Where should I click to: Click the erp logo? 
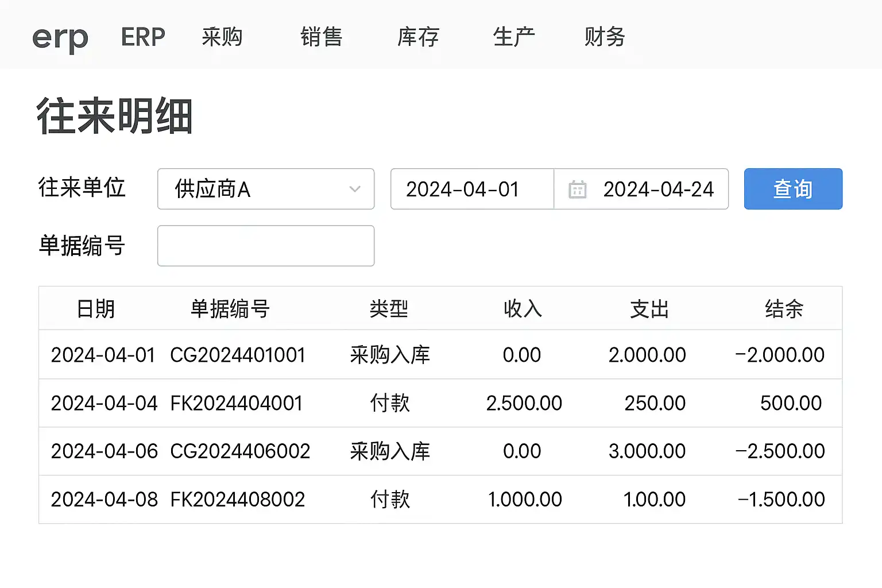(x=60, y=38)
